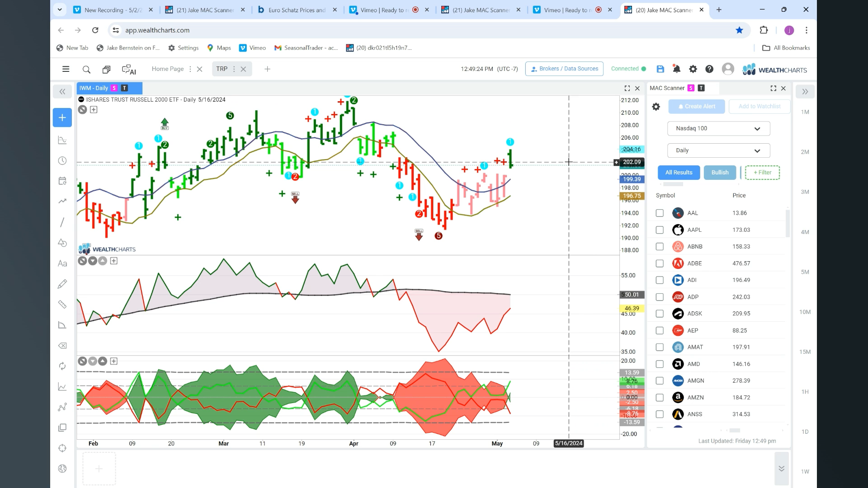The image size is (868, 488).
Task: Open the timeframe clock icon
Action: [62, 161]
